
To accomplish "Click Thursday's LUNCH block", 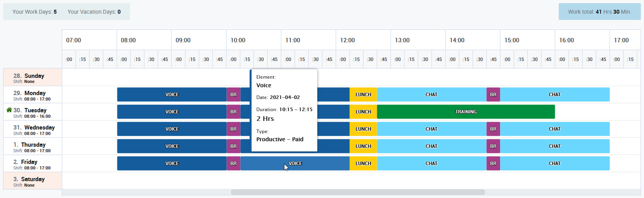I will click(x=363, y=146).
